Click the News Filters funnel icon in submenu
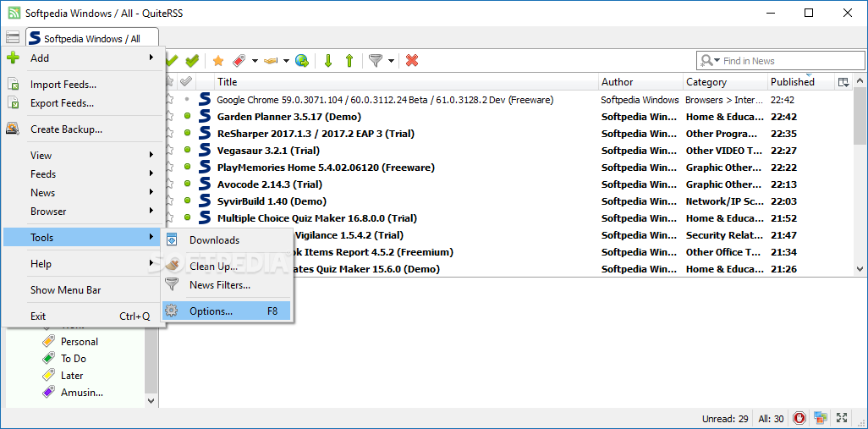The height and width of the screenshot is (429, 868). [x=172, y=284]
